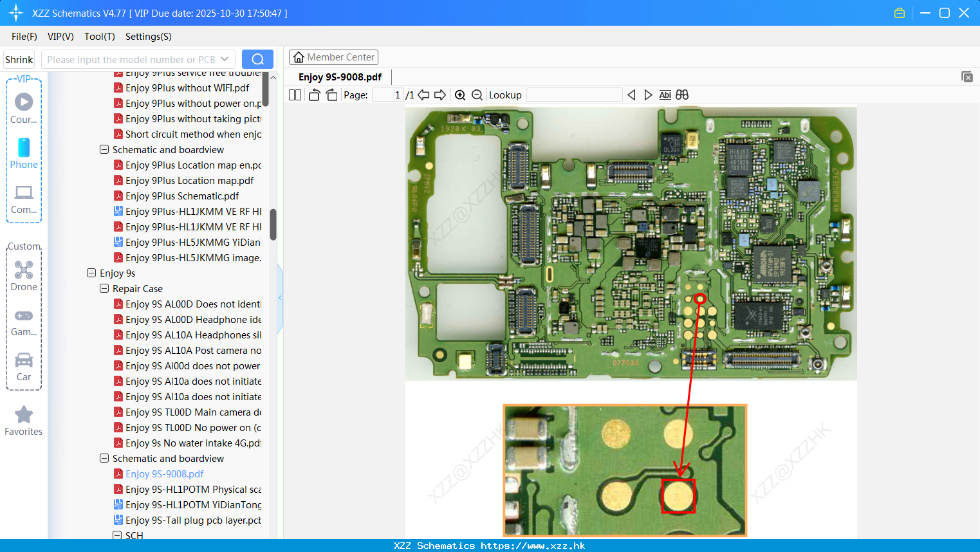Image resolution: width=980 pixels, height=552 pixels.
Task: Click the yellow VIP gift icon in title bar
Action: coord(900,13)
